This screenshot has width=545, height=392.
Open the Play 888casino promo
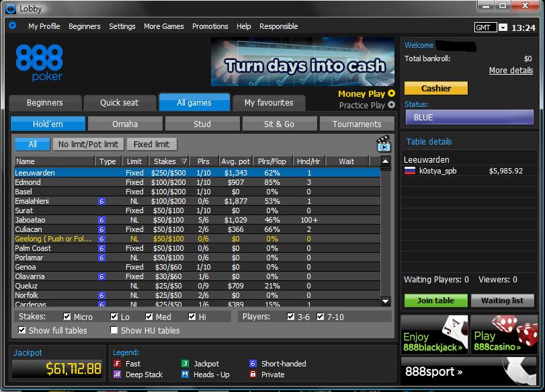pyautogui.click(x=504, y=335)
